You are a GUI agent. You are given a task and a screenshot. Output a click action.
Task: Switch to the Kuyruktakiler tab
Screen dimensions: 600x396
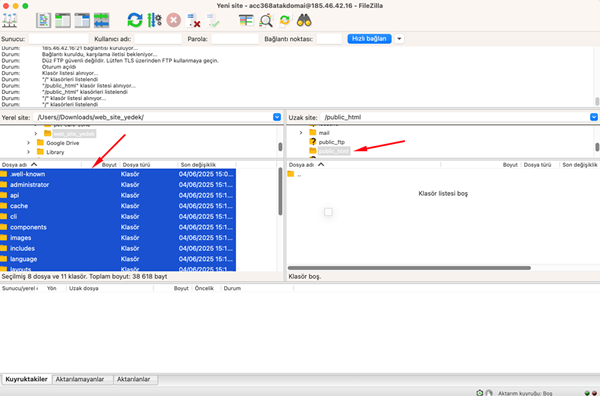(26, 379)
